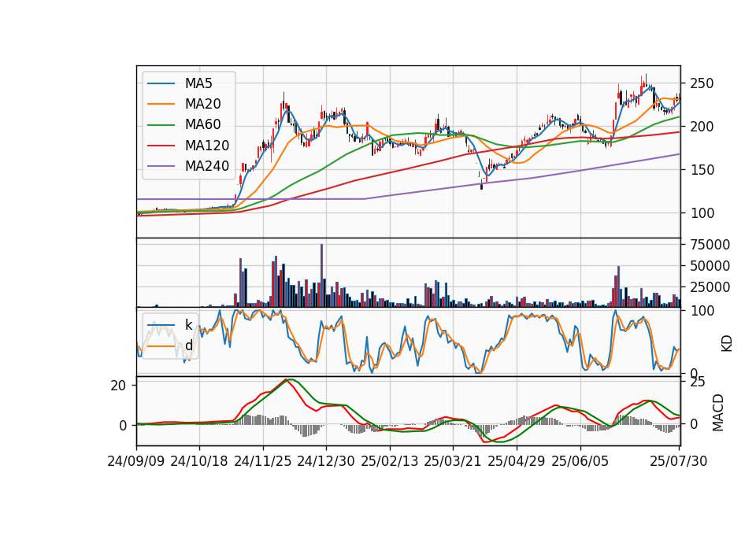Click the 75000 volume axis label

710,245
